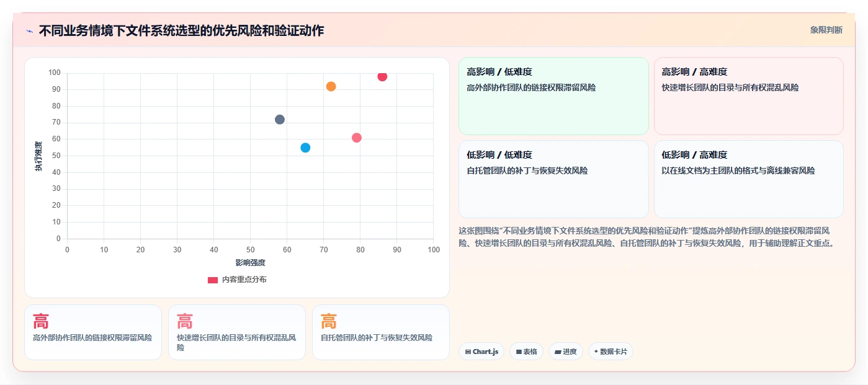This screenshot has height=385, width=868.
Task: Click the Chart.js tag chip
Action: coord(481,352)
